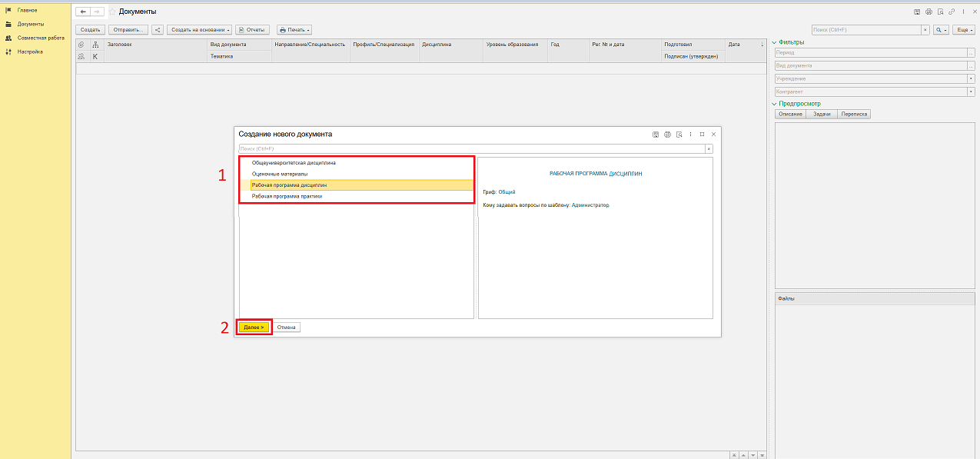This screenshot has height=459, width=980.
Task: Click the Период filter input field
Action: (870, 52)
